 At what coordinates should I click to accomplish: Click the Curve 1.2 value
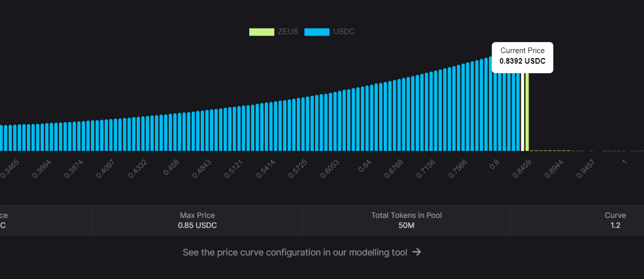tap(615, 225)
